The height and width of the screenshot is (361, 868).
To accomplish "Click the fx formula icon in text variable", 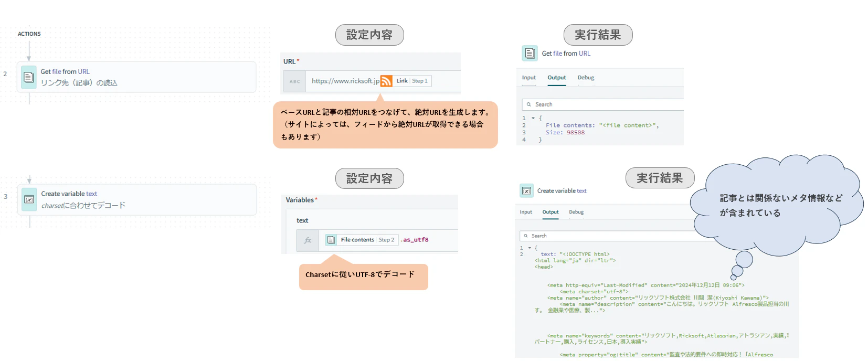I will (x=308, y=240).
